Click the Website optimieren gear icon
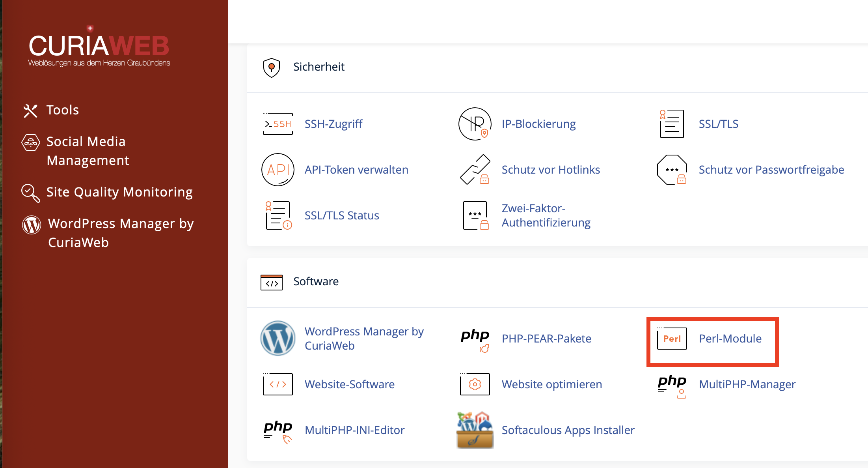Screen dimensions: 868x468 [475, 384]
